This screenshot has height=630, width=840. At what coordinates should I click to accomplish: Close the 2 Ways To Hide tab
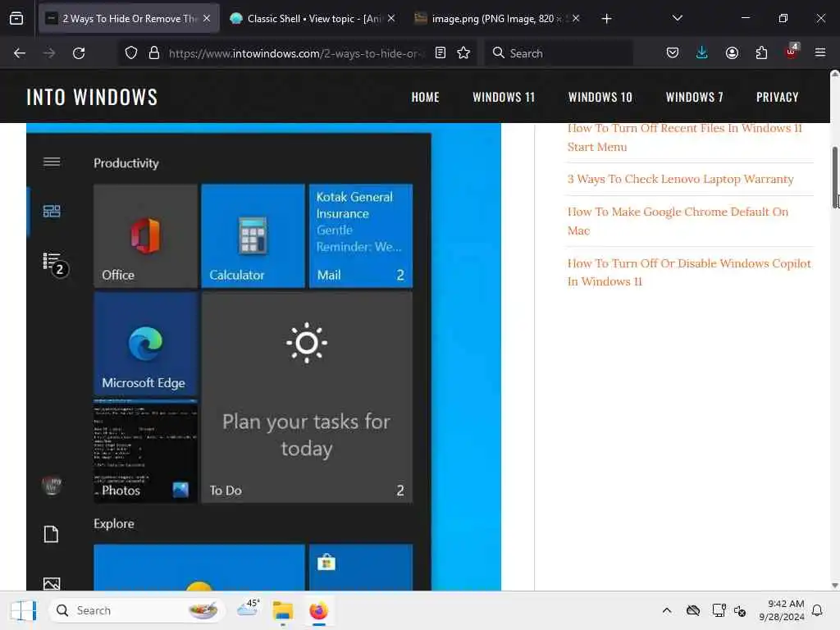(207, 19)
